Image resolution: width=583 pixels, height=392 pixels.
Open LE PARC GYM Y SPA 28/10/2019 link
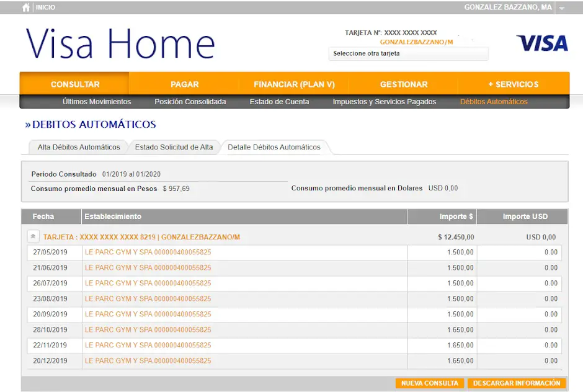tap(148, 330)
